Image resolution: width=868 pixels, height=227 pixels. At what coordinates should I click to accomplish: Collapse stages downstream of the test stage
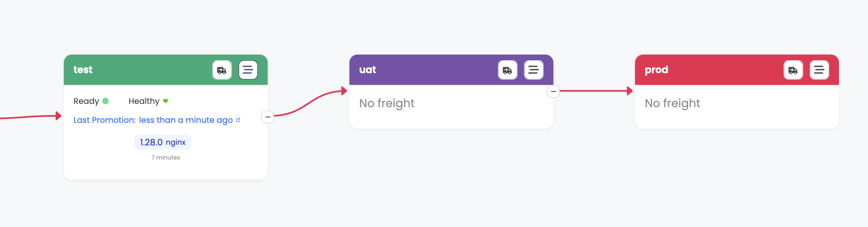pos(268,117)
